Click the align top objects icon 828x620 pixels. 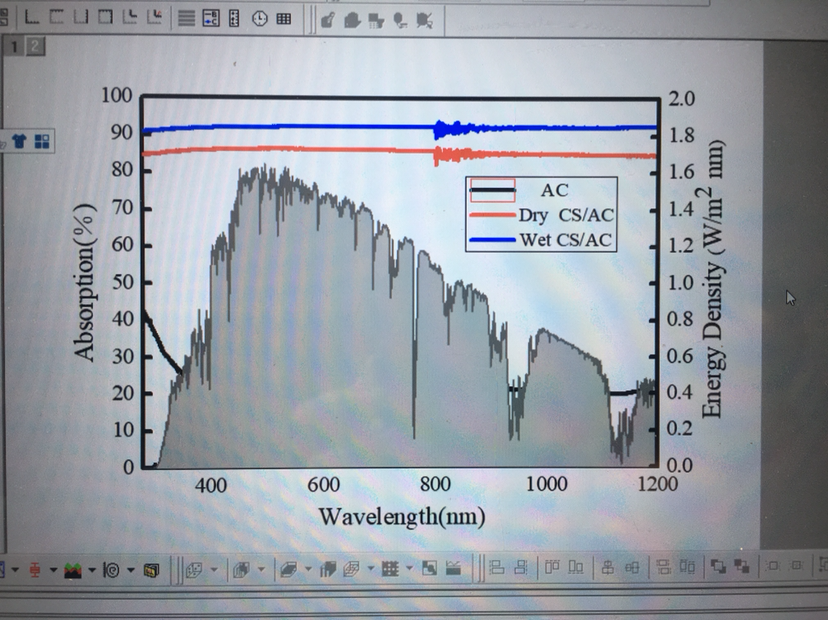[x=552, y=567]
